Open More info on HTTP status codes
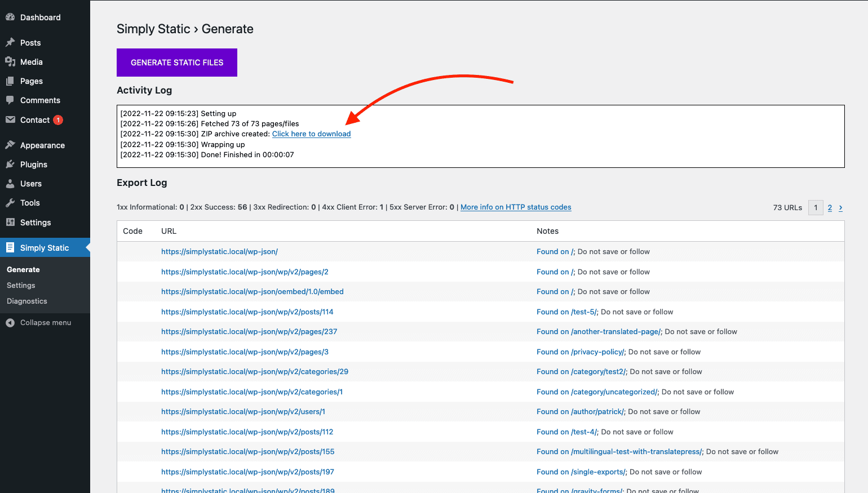 pyautogui.click(x=516, y=207)
